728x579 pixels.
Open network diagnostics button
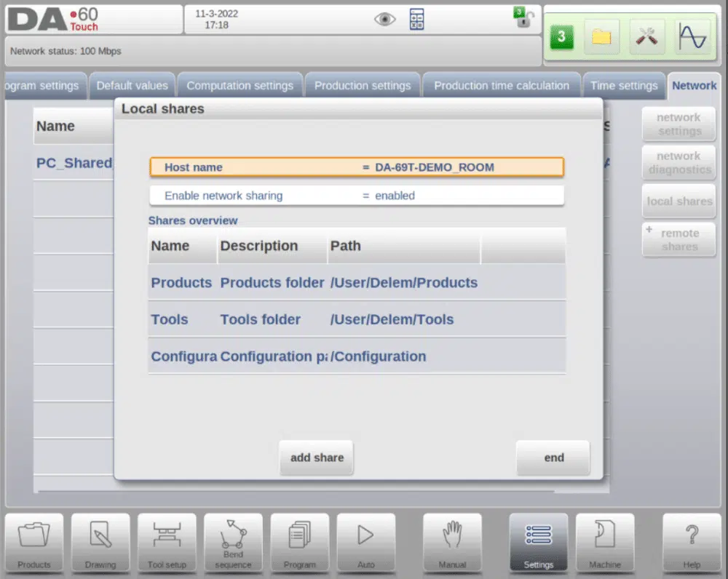tap(678, 163)
